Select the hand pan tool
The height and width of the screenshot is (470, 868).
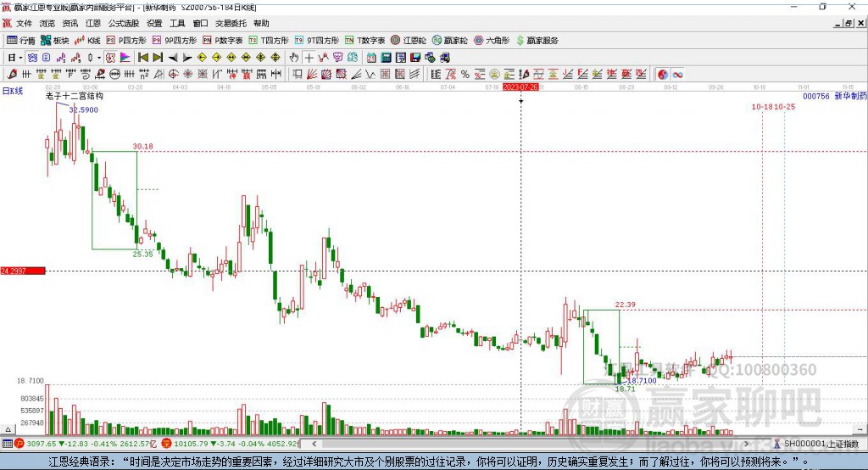point(294,58)
